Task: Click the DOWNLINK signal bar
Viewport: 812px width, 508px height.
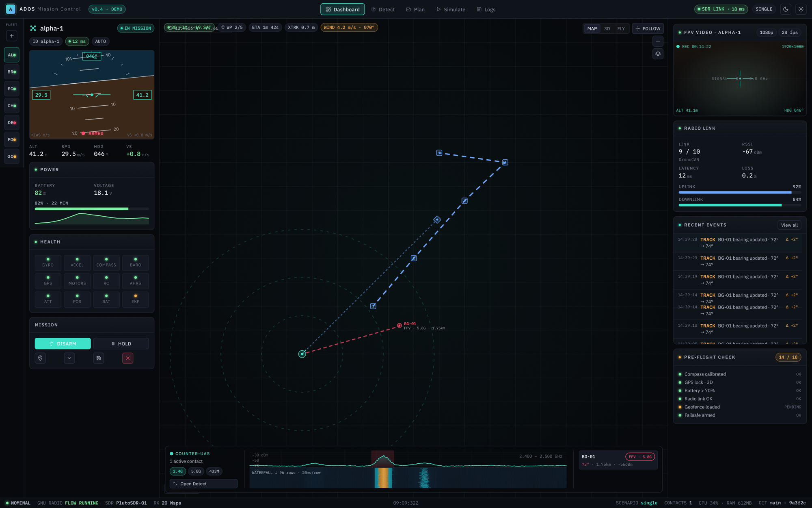Action: point(740,205)
